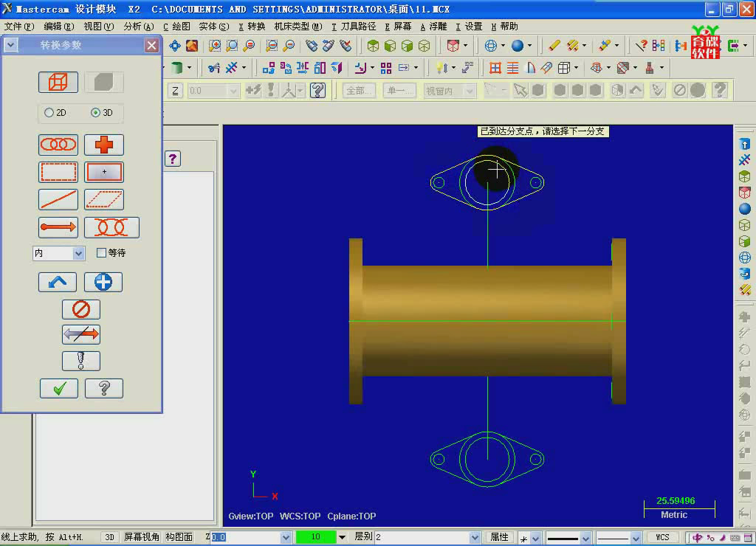Open chaining options with the exclamation icon
This screenshot has width=756, height=546.
point(81,361)
